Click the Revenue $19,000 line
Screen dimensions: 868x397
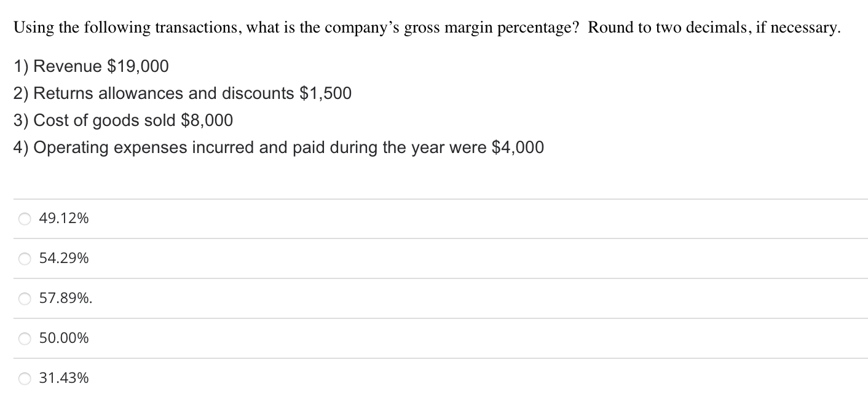point(91,66)
